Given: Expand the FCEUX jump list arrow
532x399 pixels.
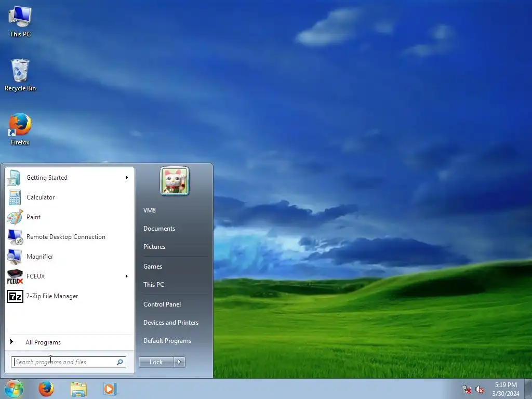Looking at the screenshot, I should coord(127,276).
